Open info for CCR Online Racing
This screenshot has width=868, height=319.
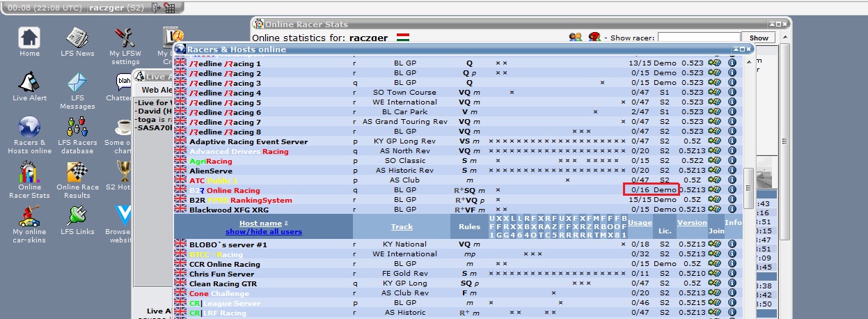pyautogui.click(x=732, y=264)
